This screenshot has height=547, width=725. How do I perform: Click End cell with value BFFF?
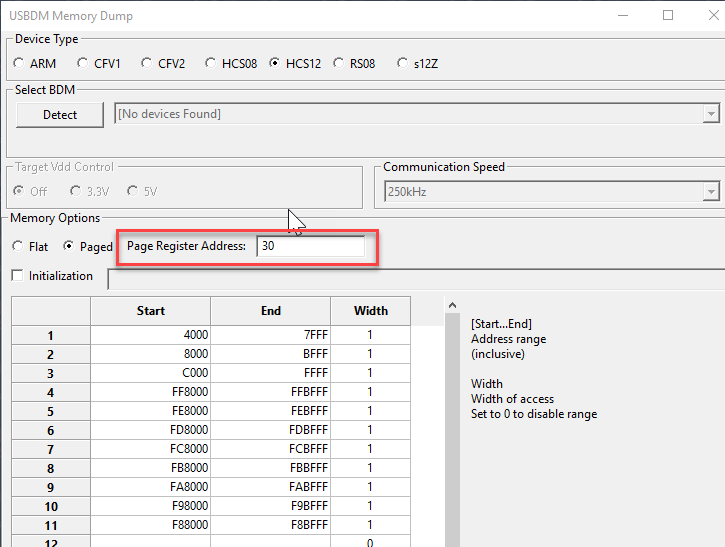pyautogui.click(x=270, y=354)
